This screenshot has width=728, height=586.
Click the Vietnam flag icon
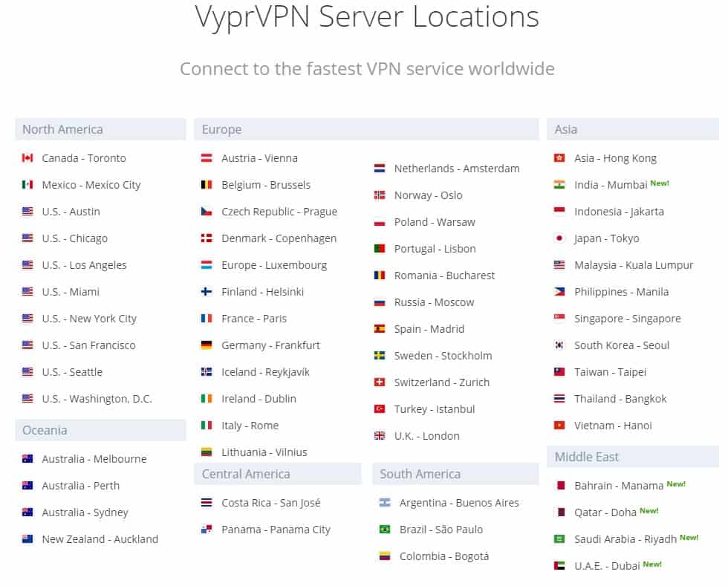coord(559,426)
